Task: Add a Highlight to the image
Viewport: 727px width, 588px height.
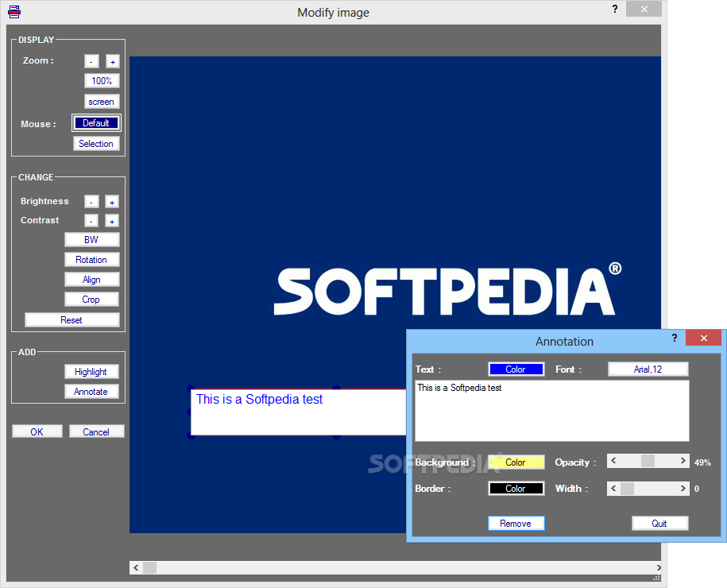Action: [x=92, y=371]
